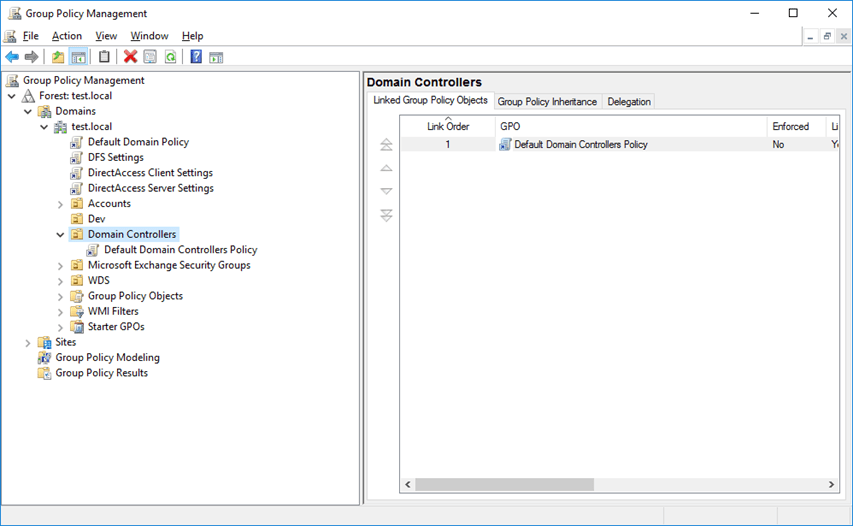Expand the Accounts OU
This screenshot has width=853, height=526.
tap(60, 204)
